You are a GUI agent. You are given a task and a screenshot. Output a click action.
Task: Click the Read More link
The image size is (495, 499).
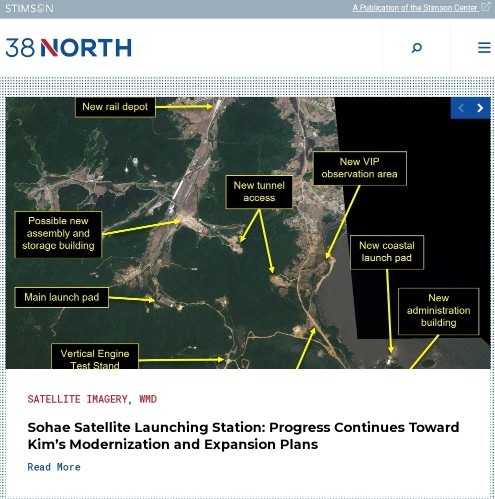pos(54,467)
